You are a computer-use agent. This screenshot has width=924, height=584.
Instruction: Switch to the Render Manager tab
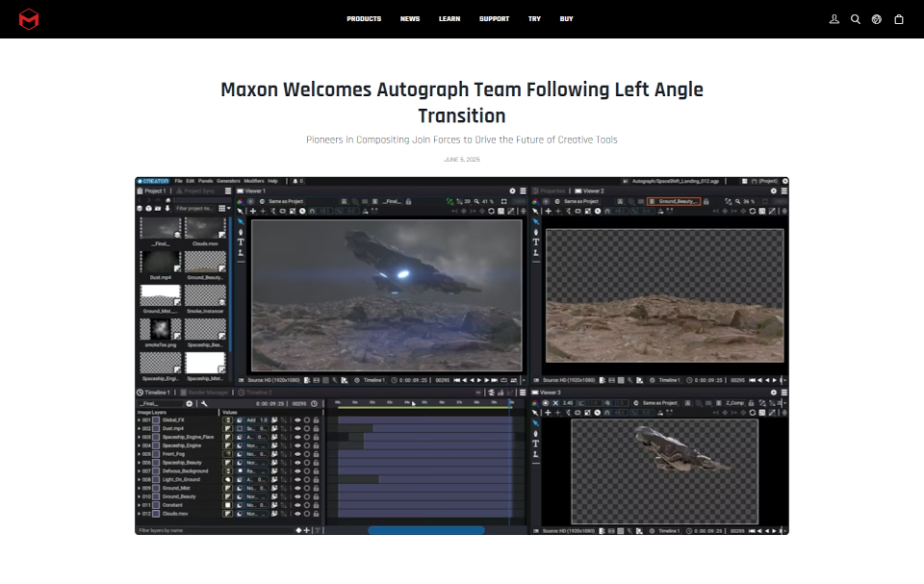pos(204,393)
